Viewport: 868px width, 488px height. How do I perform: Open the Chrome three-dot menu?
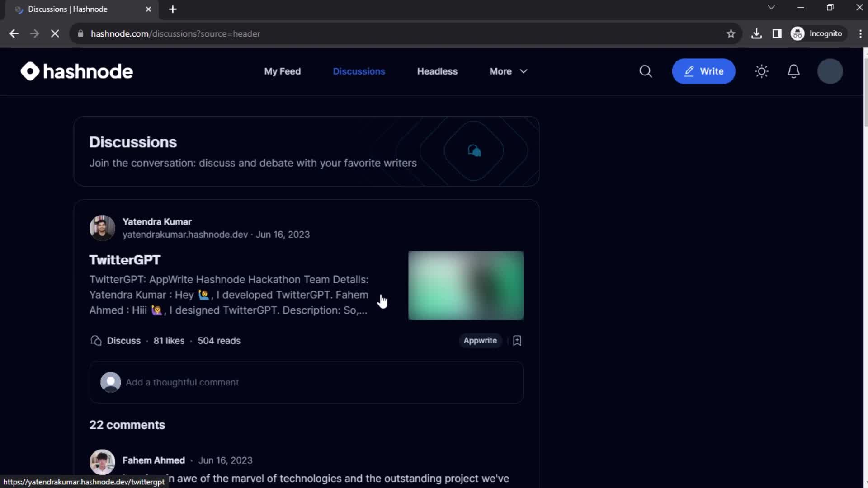[860, 34]
